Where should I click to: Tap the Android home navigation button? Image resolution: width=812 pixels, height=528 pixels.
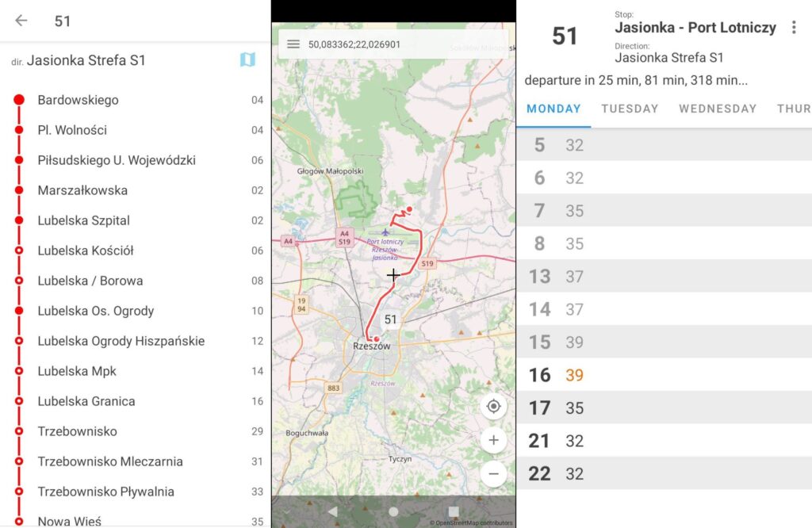click(x=393, y=511)
